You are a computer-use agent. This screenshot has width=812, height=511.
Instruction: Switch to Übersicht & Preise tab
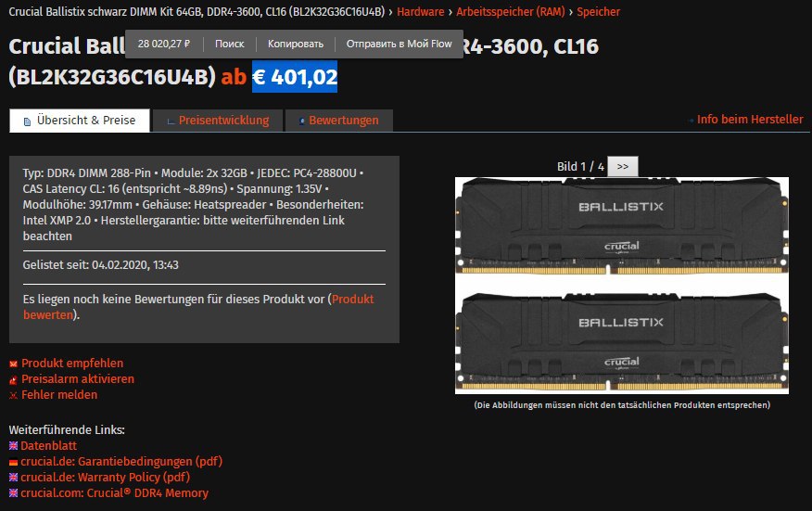click(x=80, y=121)
